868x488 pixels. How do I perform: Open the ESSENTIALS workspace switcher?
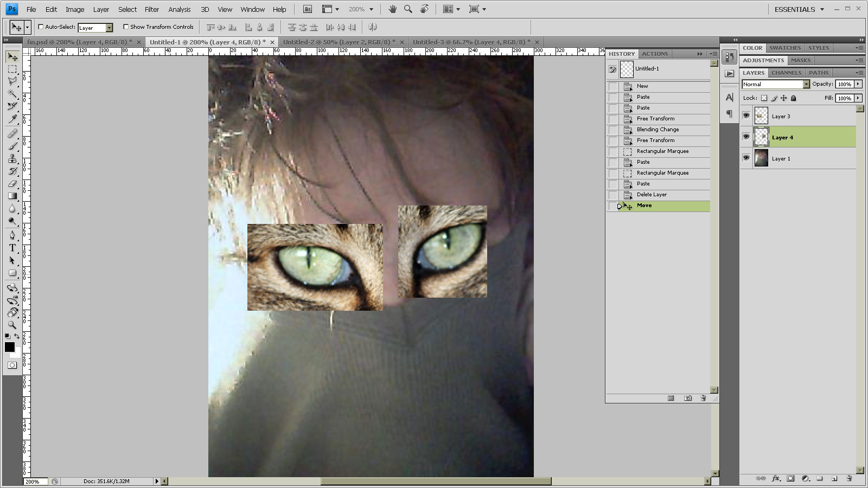pos(799,9)
